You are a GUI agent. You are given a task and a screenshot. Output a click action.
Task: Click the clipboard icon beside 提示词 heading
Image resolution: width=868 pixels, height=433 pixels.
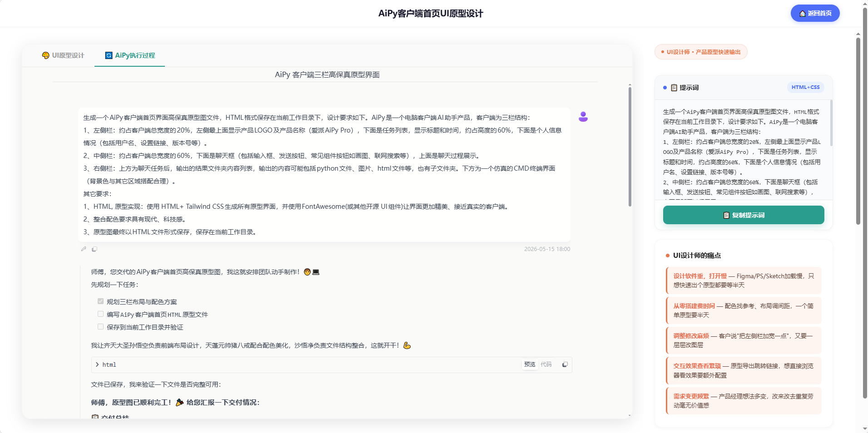point(674,88)
